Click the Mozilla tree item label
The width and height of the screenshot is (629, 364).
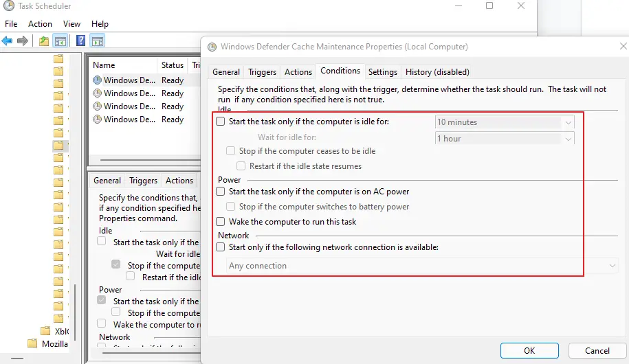coord(55,343)
